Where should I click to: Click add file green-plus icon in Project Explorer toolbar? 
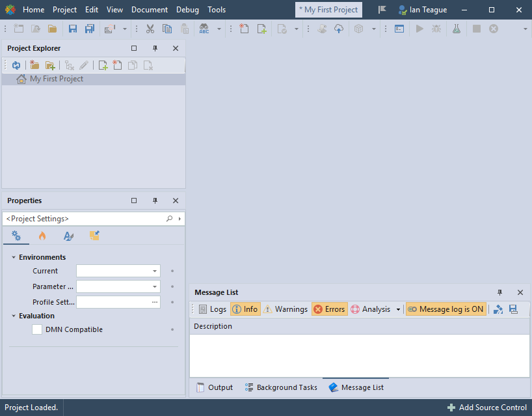[103, 65]
